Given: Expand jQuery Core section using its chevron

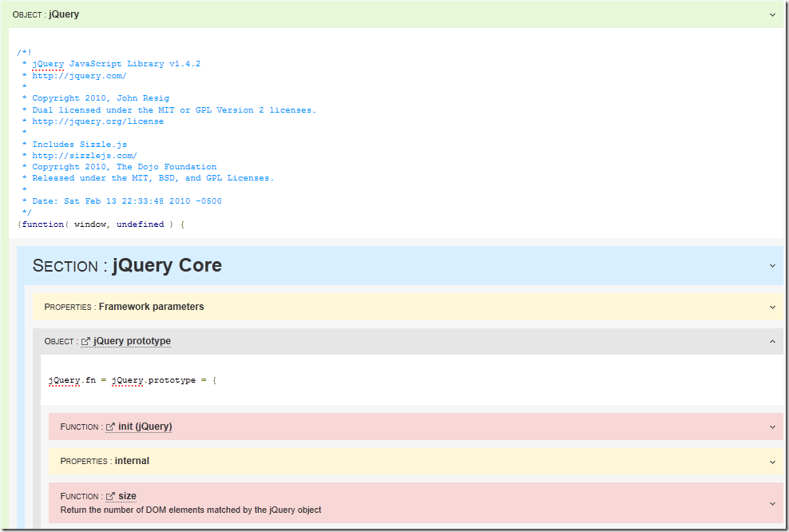Looking at the screenshot, I should (771, 266).
